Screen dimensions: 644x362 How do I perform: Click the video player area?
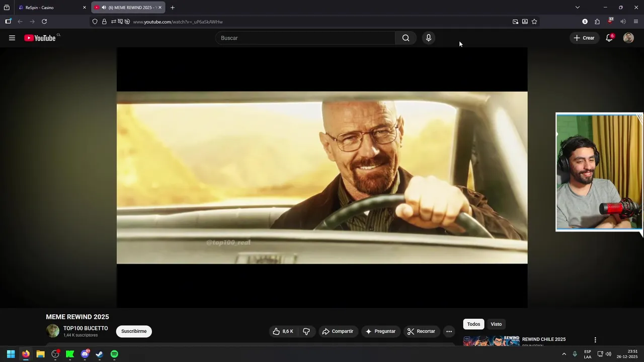322,177
